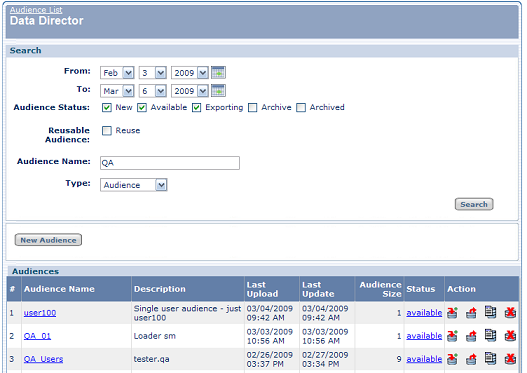Click the Data Director page title

47,21
